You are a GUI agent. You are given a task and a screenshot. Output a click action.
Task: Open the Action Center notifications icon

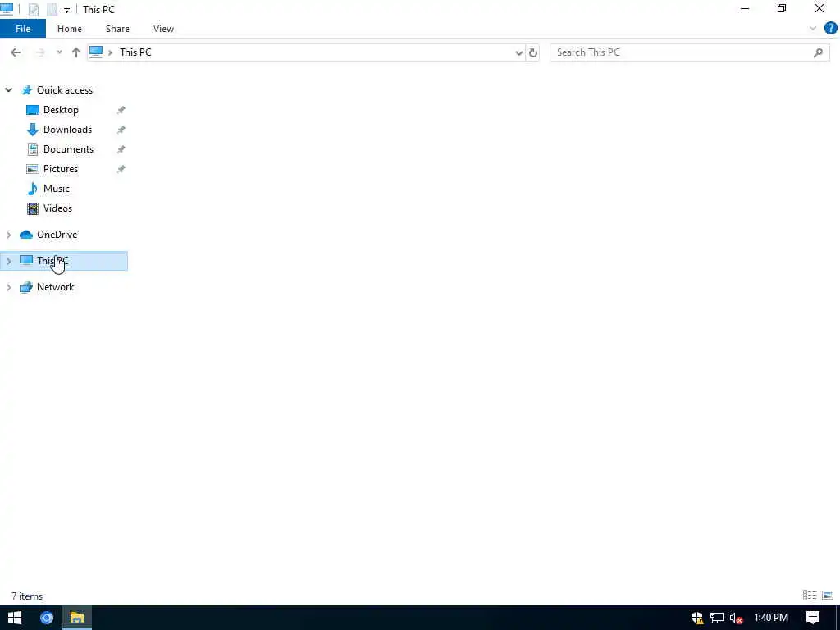click(813, 618)
